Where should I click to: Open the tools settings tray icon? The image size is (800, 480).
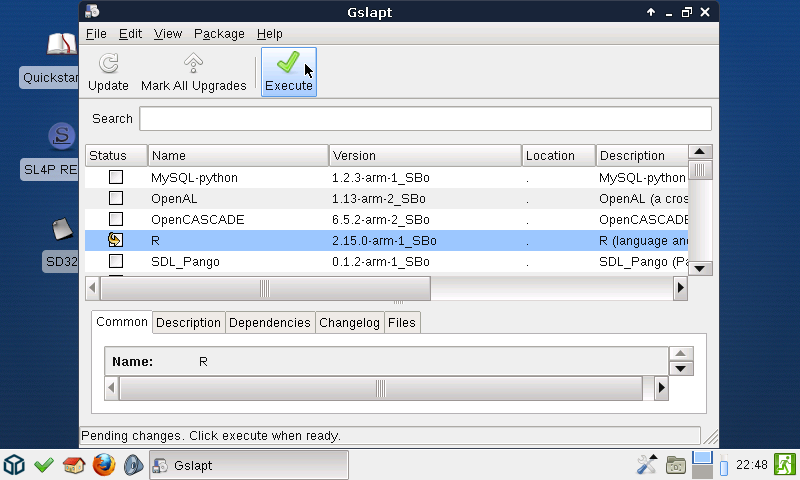pos(646,465)
